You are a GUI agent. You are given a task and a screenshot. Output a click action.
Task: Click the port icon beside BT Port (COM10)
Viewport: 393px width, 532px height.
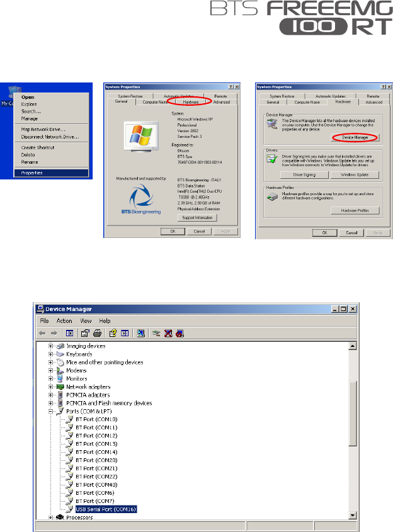(x=69, y=419)
